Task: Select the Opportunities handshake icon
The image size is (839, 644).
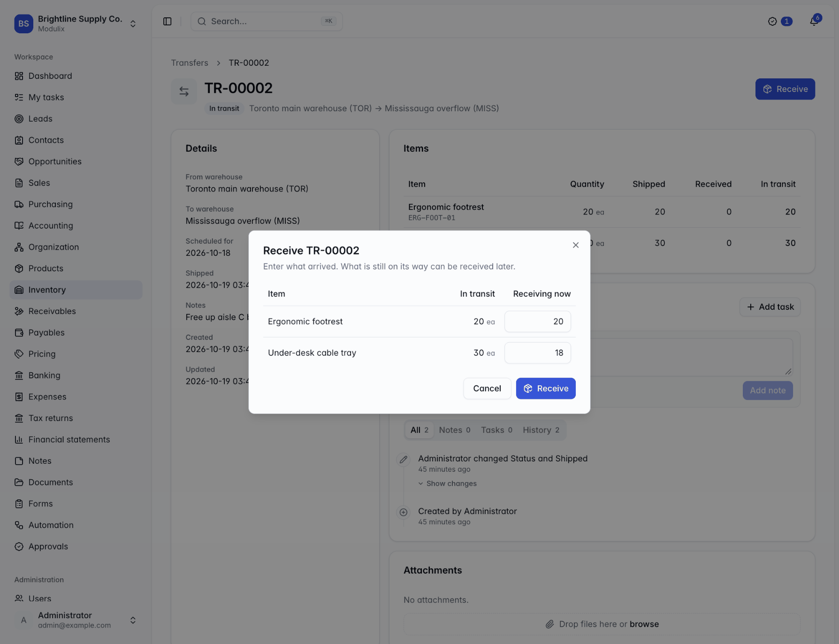Action: coord(19,161)
